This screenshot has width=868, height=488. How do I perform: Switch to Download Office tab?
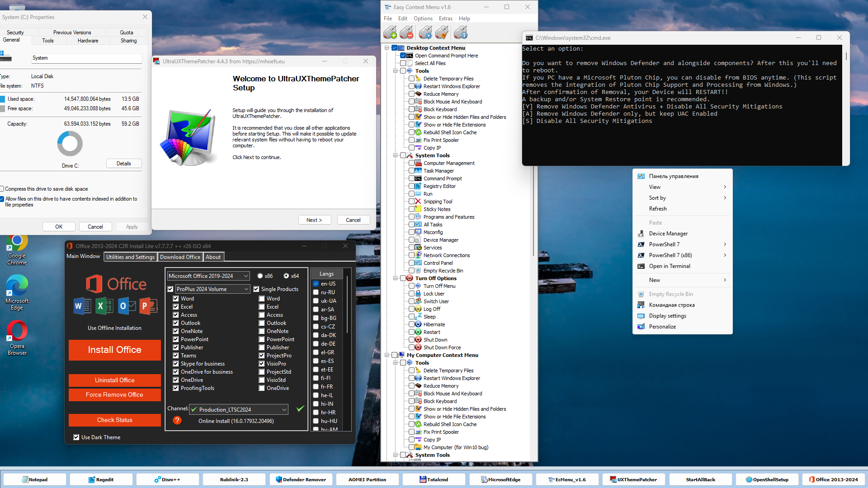(180, 257)
